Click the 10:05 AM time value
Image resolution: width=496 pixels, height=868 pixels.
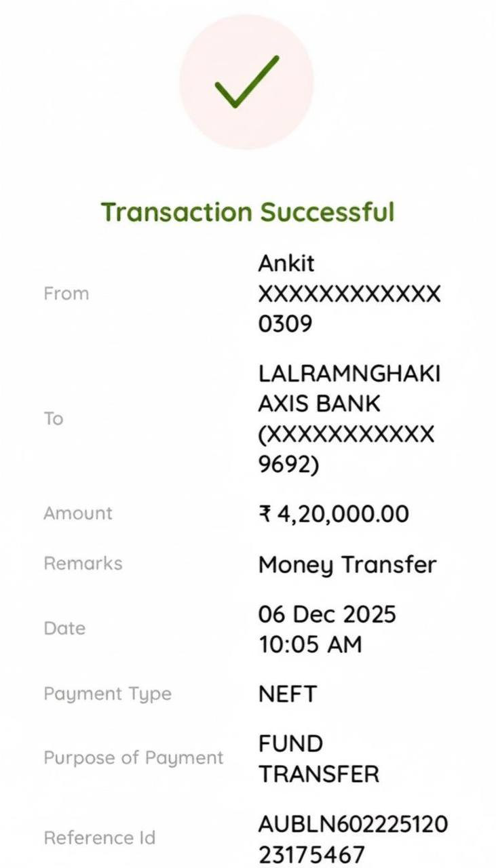[x=310, y=644]
